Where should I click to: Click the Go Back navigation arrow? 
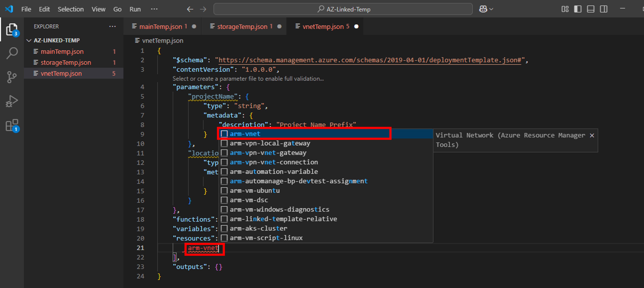coord(190,9)
